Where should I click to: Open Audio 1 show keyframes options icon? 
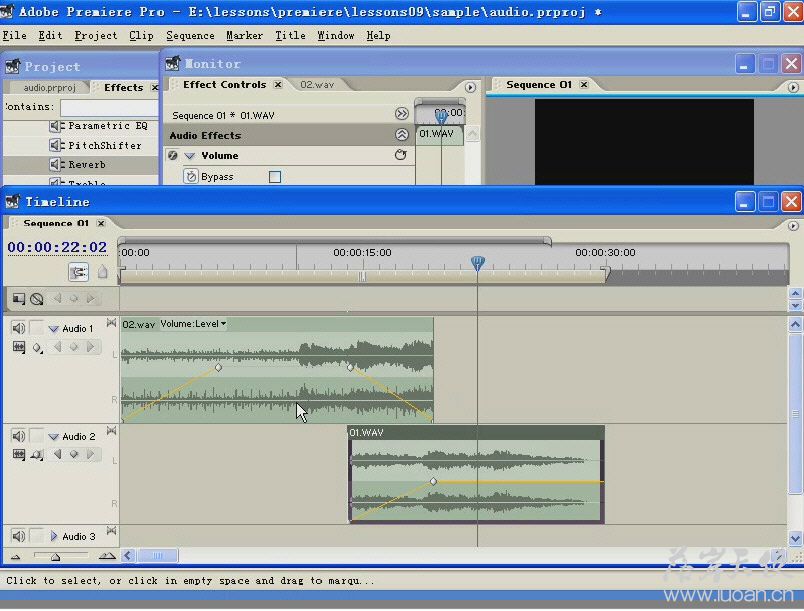pos(36,348)
